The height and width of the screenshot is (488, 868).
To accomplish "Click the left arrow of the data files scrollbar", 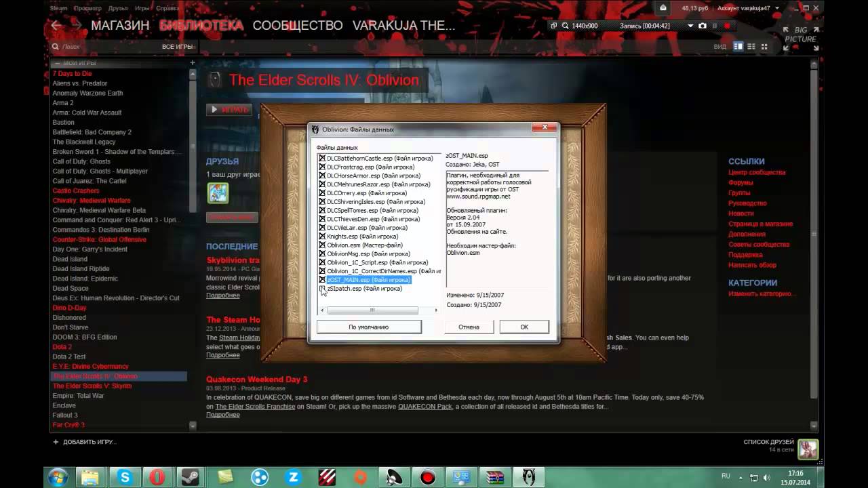I will (322, 310).
